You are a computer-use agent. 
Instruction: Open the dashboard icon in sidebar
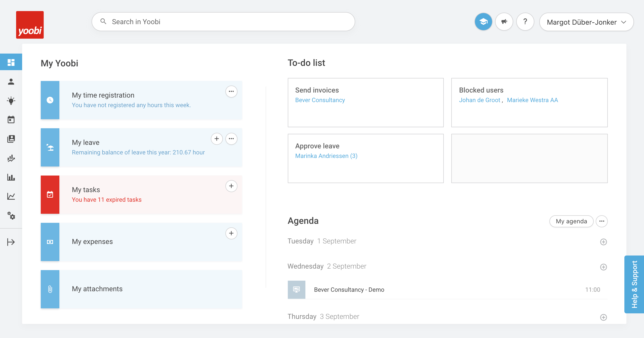11,62
